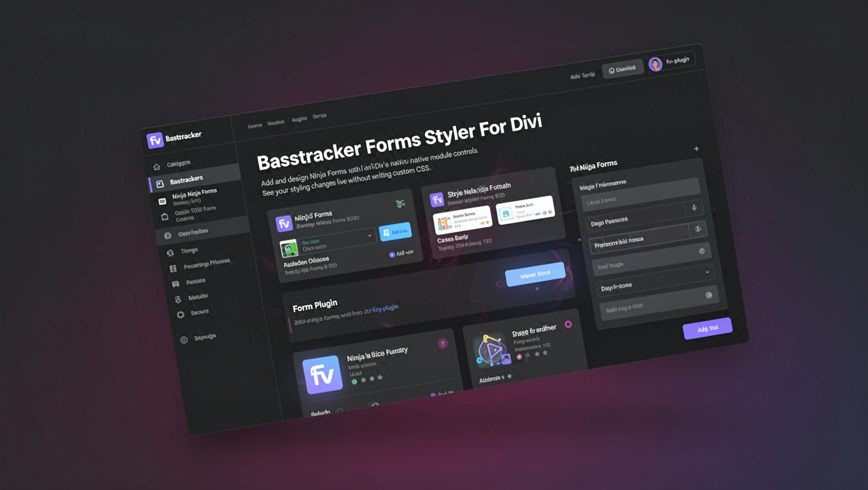This screenshot has width=868, height=490.
Task: Click the blue Move Soon button
Action: [535, 273]
